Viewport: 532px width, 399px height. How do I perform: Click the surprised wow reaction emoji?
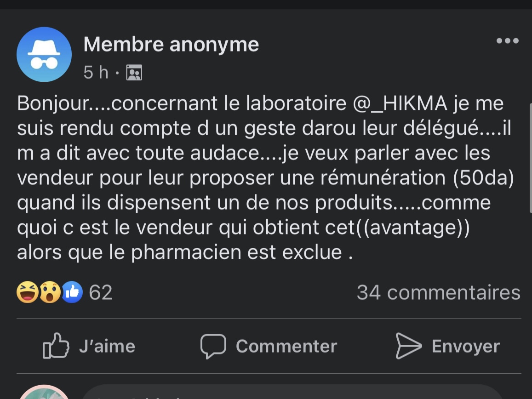point(50,292)
